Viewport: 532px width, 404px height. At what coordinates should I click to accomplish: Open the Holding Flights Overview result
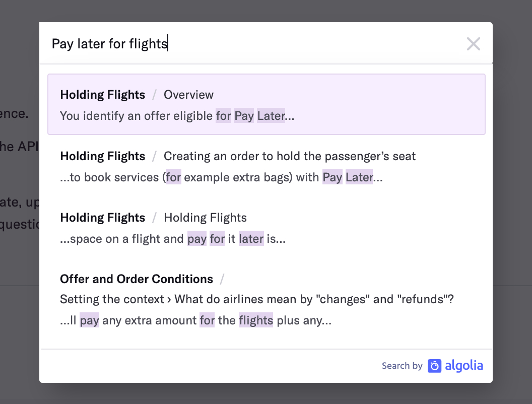267,104
